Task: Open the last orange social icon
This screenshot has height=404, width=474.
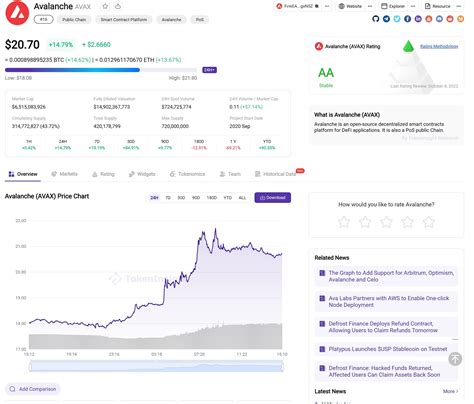Action: 461,19
